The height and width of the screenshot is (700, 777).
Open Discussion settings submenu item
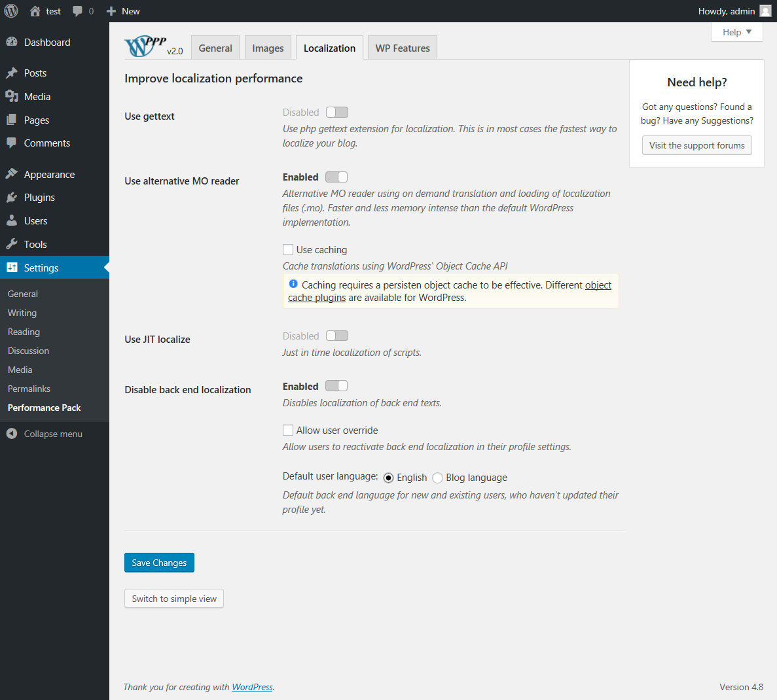pos(28,351)
